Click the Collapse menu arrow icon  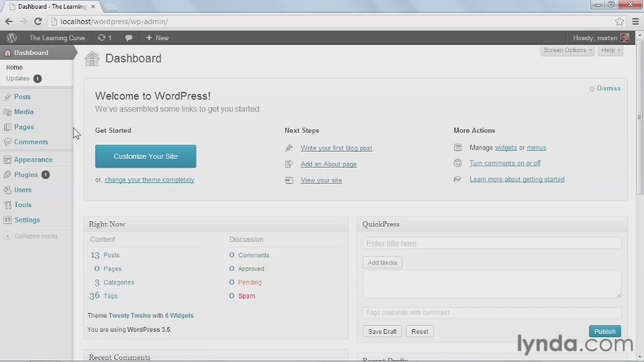pos(7,236)
